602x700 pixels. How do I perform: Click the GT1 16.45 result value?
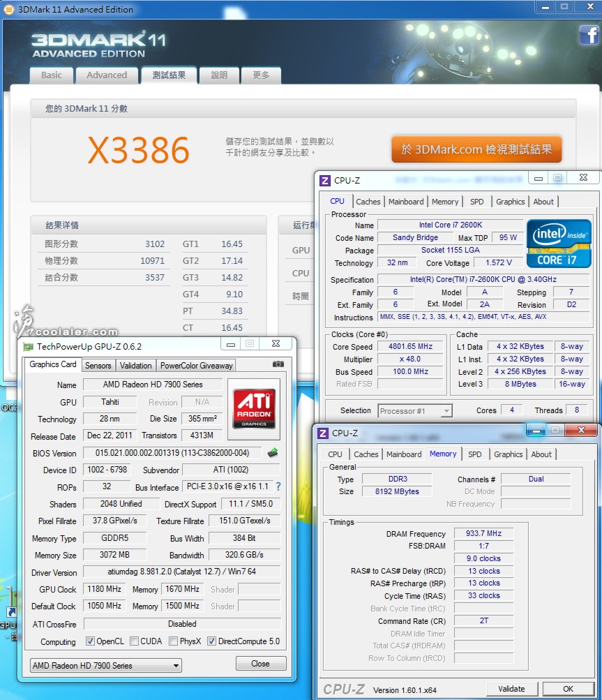pyautogui.click(x=232, y=244)
